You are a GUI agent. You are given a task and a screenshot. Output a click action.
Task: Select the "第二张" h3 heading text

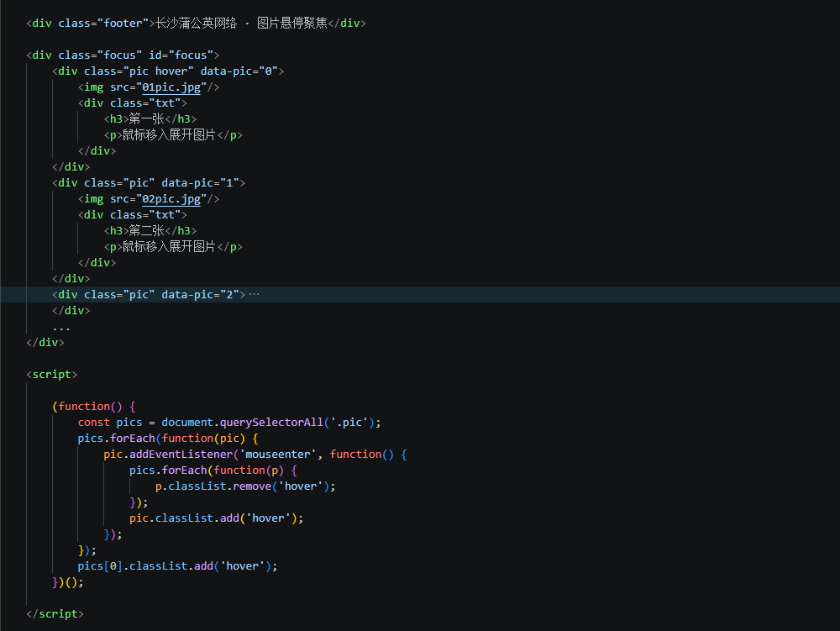(146, 230)
